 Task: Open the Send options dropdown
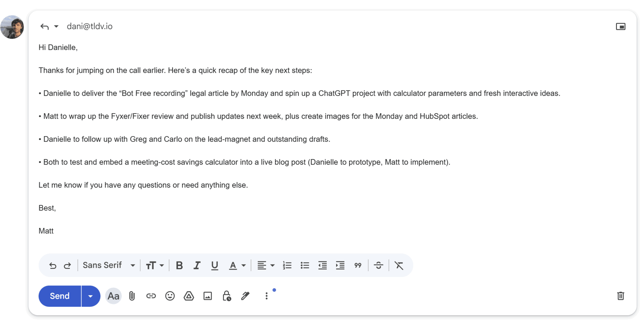tap(90, 296)
